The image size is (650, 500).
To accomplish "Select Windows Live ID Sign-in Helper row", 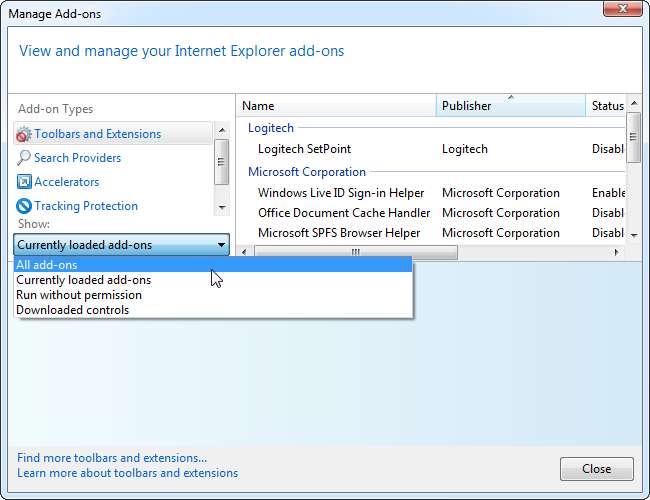I will pos(340,193).
